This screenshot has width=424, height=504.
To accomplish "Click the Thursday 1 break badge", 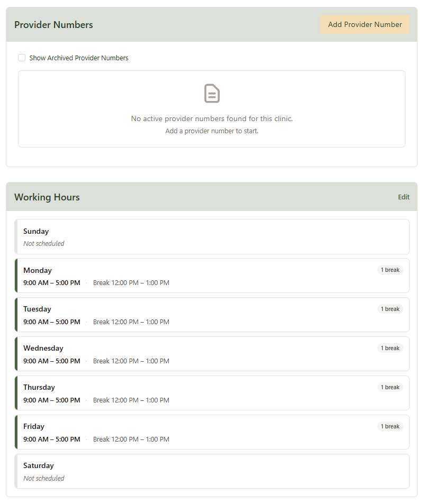I will [390, 387].
